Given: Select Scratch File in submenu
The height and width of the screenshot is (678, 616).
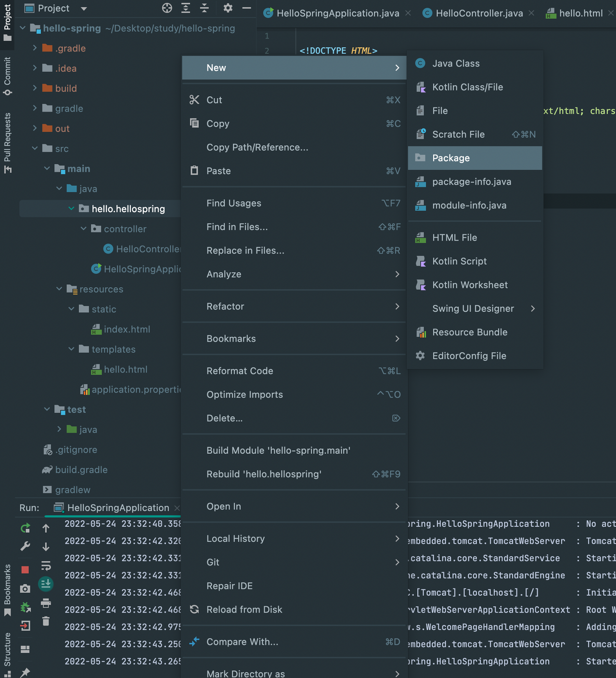Looking at the screenshot, I should [475, 134].
